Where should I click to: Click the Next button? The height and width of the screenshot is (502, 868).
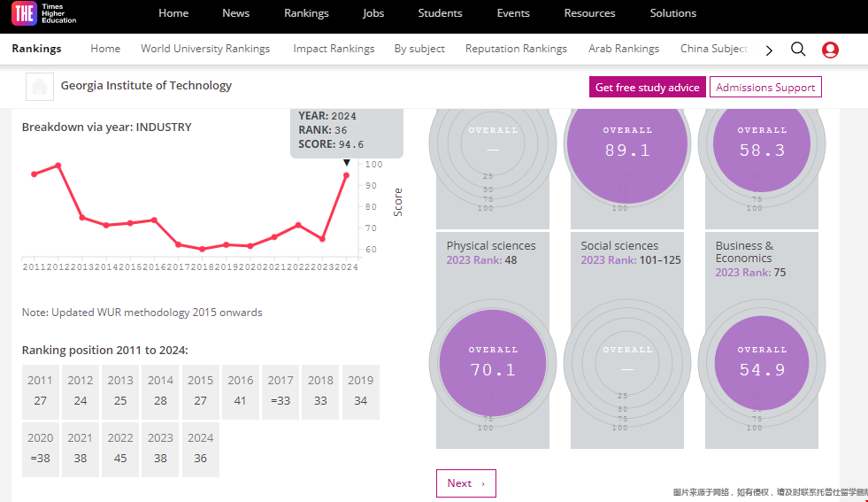coord(466,483)
